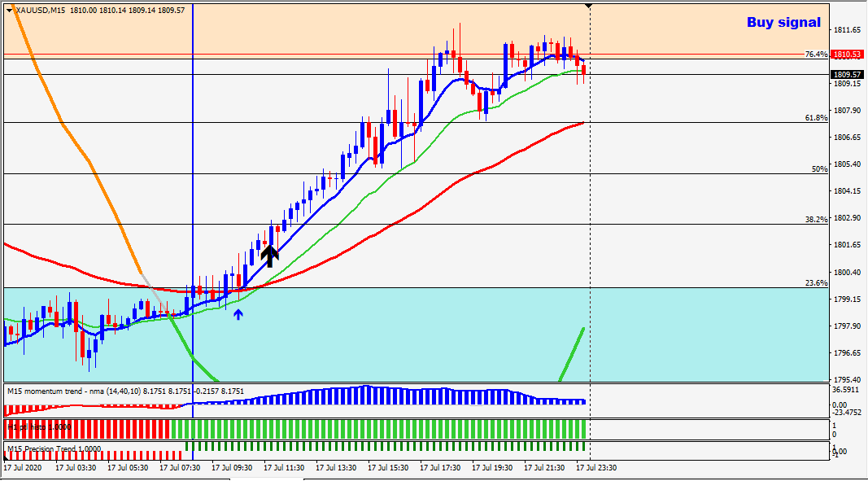868x481 pixels.
Task: Select the large black up arrow on chart
Action: pyautogui.click(x=269, y=255)
